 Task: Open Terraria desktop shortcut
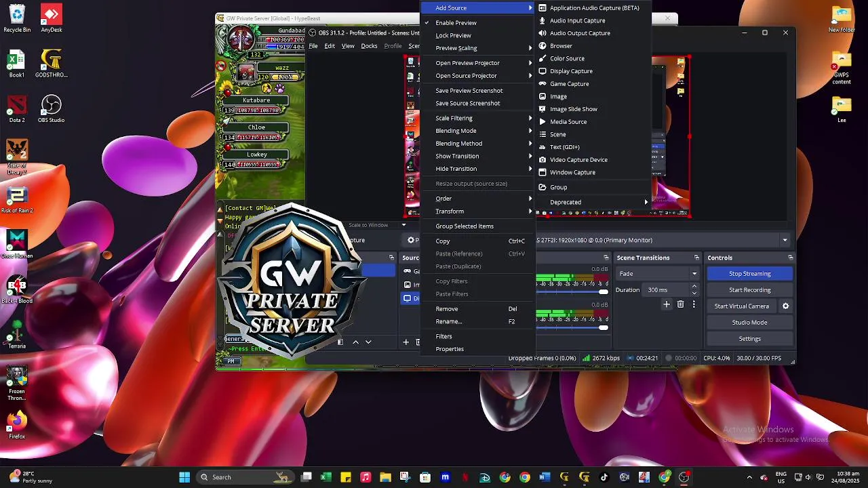tap(16, 334)
